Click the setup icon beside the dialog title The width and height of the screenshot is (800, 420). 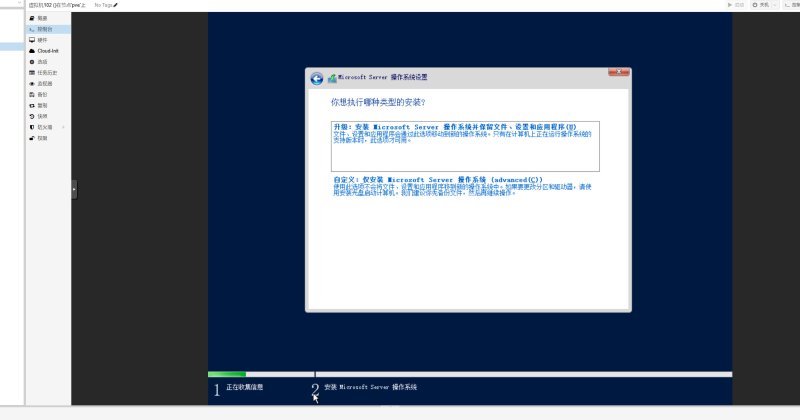click(x=332, y=78)
